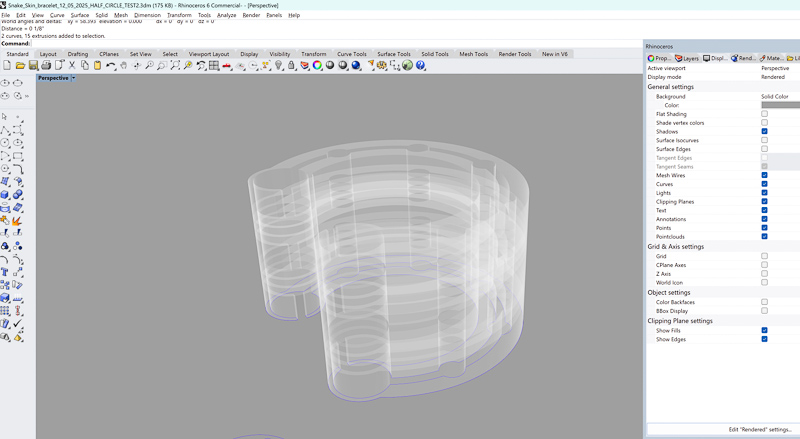The height and width of the screenshot is (439, 800).
Task: Click Edit "Rendered" settings button
Action: coord(760,429)
